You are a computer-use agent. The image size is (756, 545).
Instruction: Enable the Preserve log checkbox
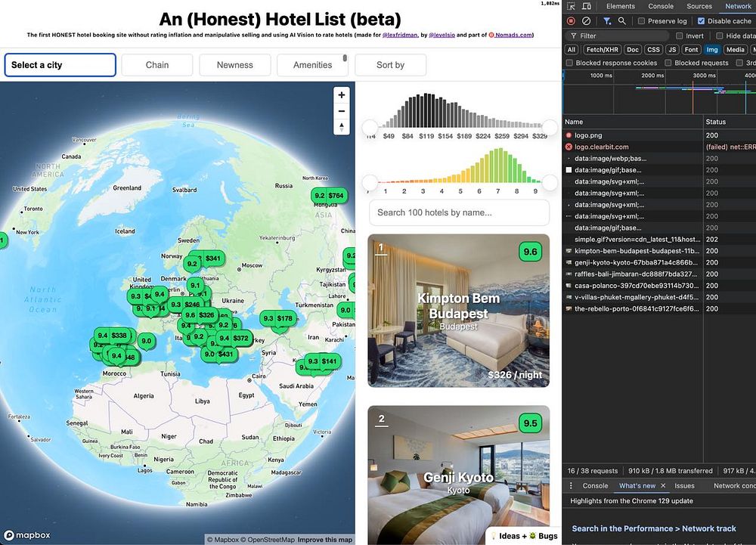(x=641, y=20)
